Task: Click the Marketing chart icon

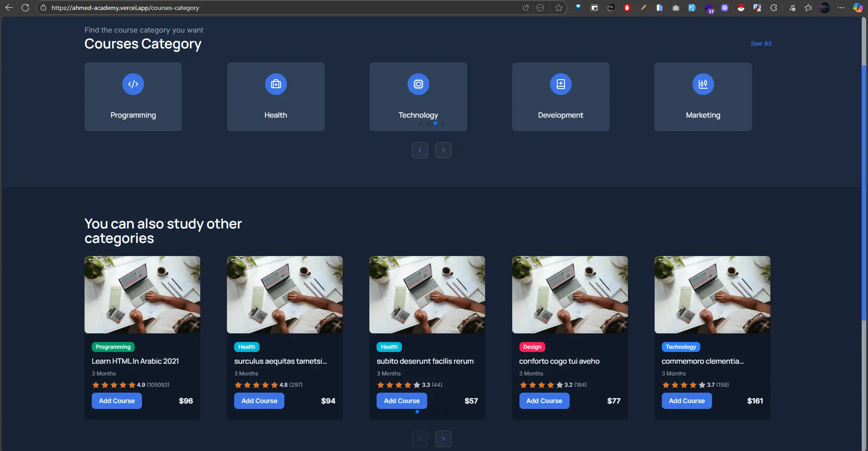Action: coord(703,84)
